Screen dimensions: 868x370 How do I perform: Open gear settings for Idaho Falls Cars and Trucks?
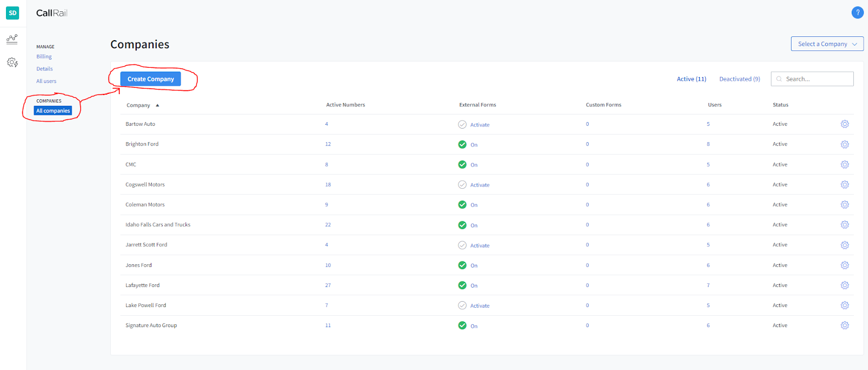coord(845,225)
